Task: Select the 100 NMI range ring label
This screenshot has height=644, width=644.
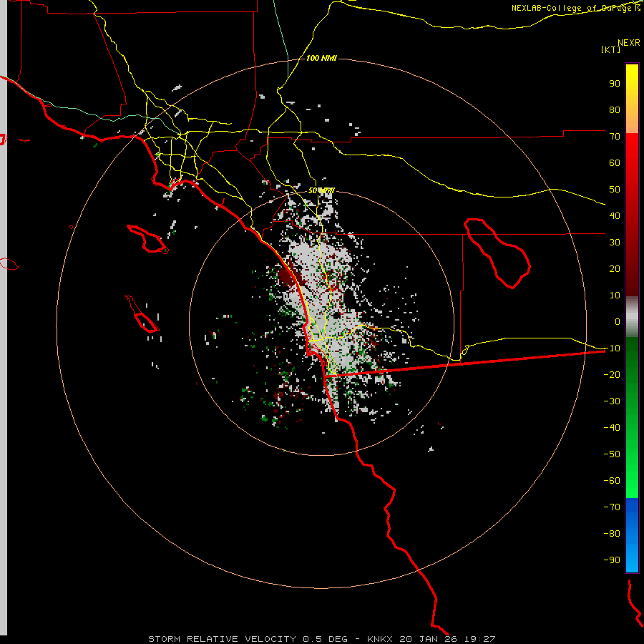Action: tap(321, 58)
